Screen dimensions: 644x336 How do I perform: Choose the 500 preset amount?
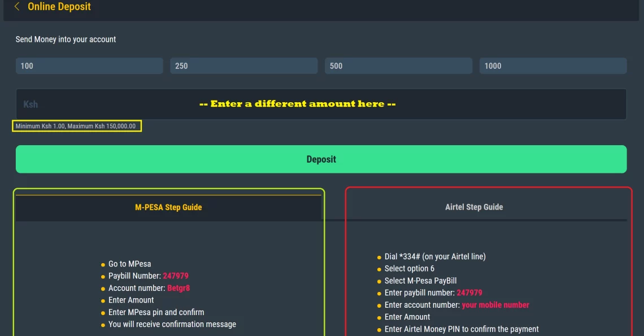(398, 66)
